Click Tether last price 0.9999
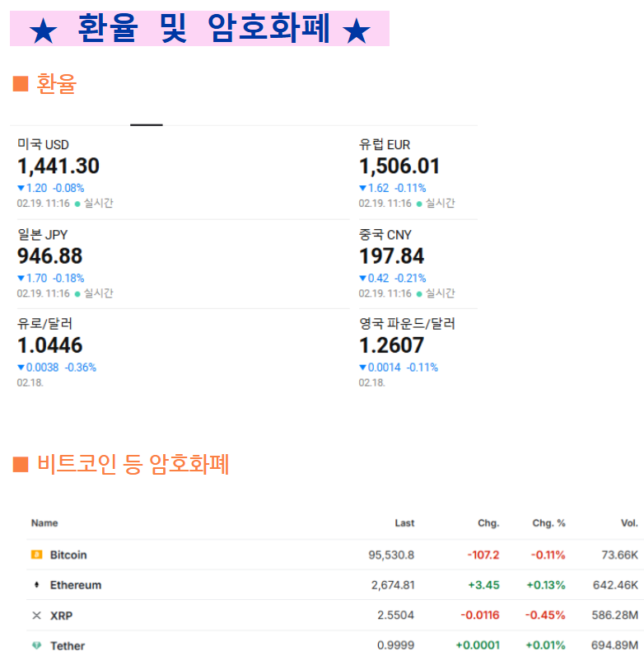This screenshot has width=644, height=656. pyautogui.click(x=395, y=645)
